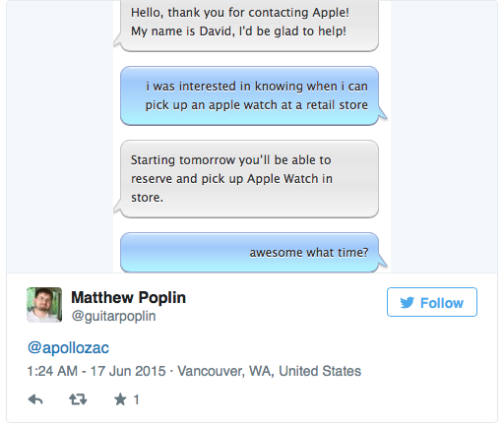
Task: Visit the @guitarpoplin handle
Action: [113, 316]
